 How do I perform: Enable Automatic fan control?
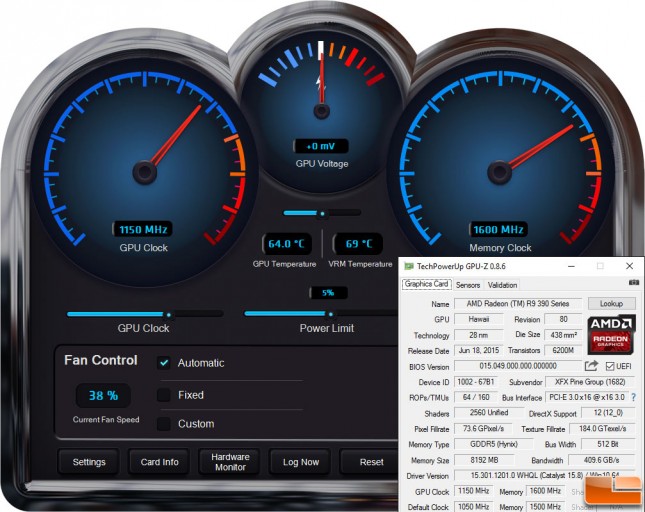pos(164,363)
